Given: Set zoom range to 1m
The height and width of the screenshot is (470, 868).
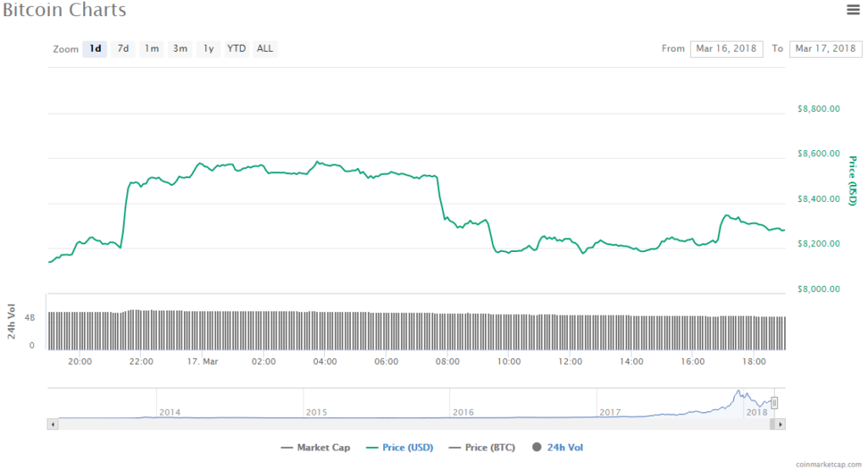Looking at the screenshot, I should click(152, 49).
